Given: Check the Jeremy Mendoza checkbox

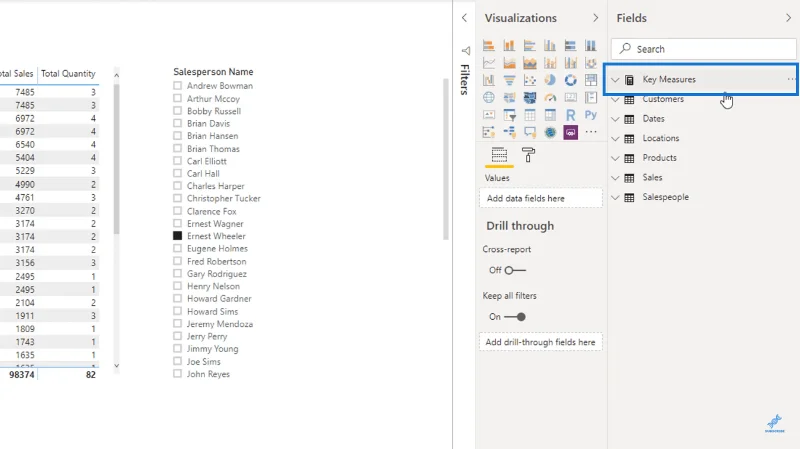Looking at the screenshot, I should (177, 323).
